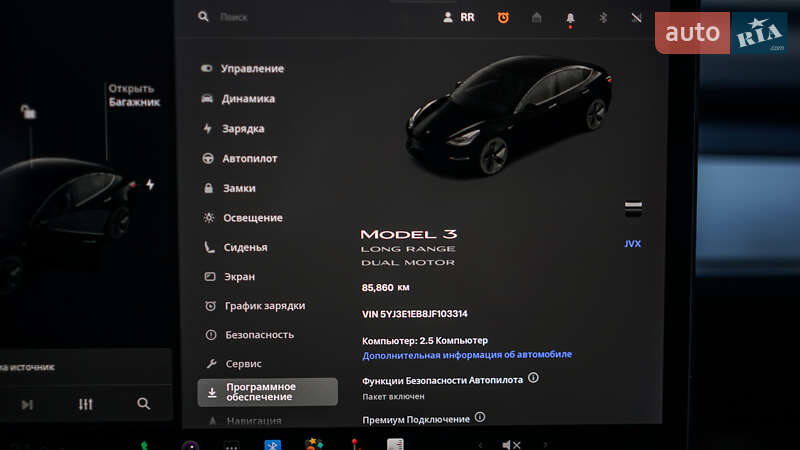This screenshot has height=450, width=800.
Task: Tap the muted speaker volume icon
Action: (511, 445)
